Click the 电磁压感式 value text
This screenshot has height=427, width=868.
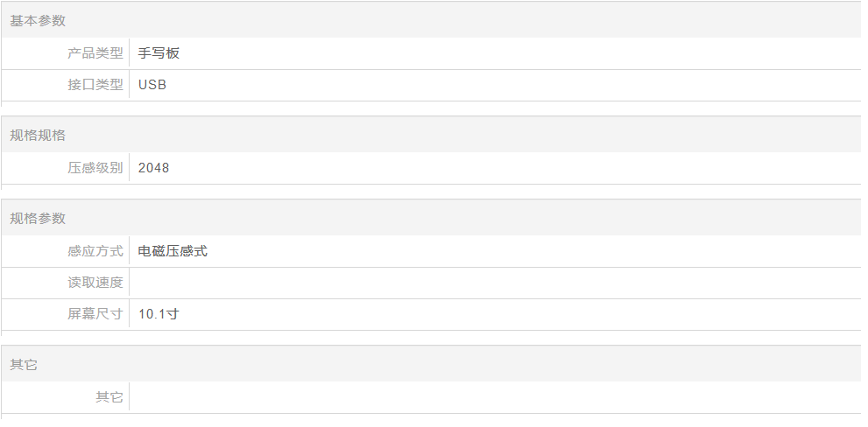[x=173, y=250]
